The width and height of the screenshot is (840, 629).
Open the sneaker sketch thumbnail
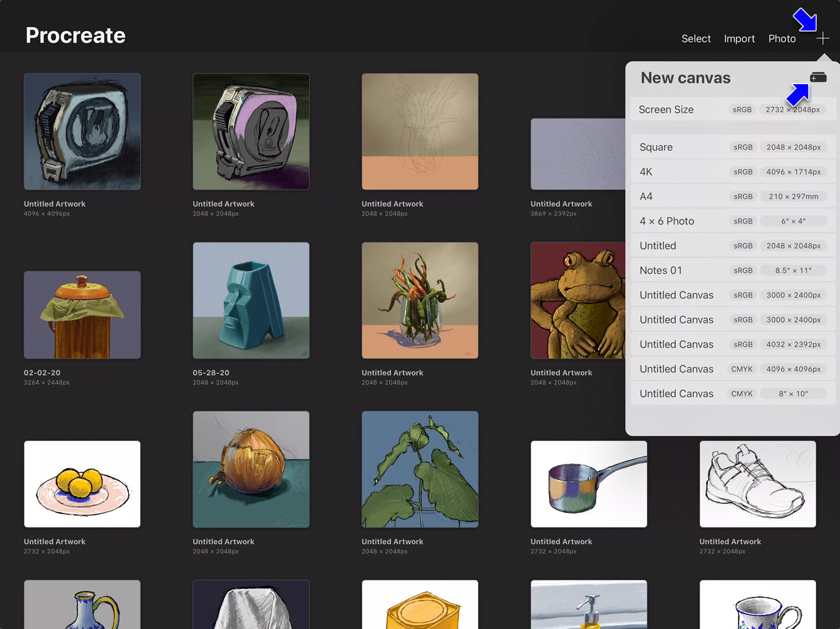coord(758,484)
